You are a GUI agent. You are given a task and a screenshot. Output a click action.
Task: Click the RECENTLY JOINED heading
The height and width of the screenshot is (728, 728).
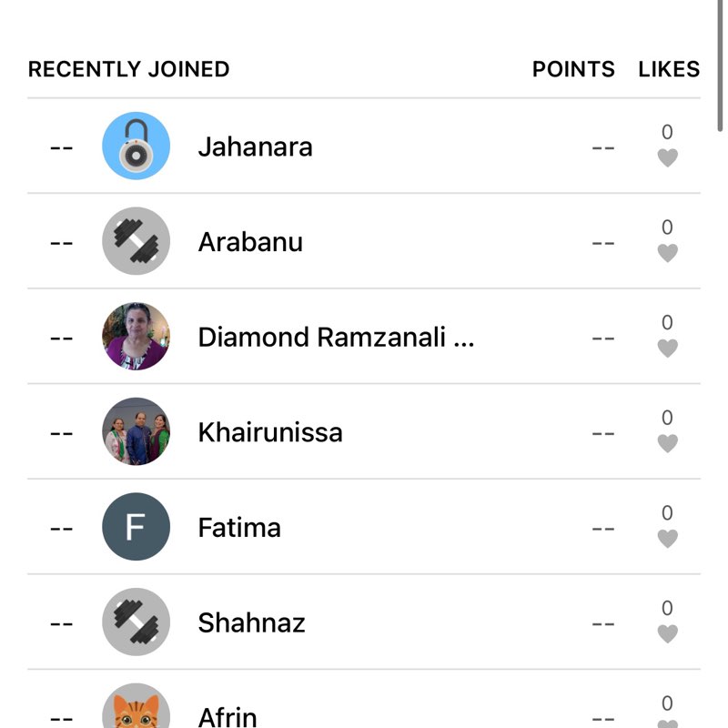click(128, 69)
